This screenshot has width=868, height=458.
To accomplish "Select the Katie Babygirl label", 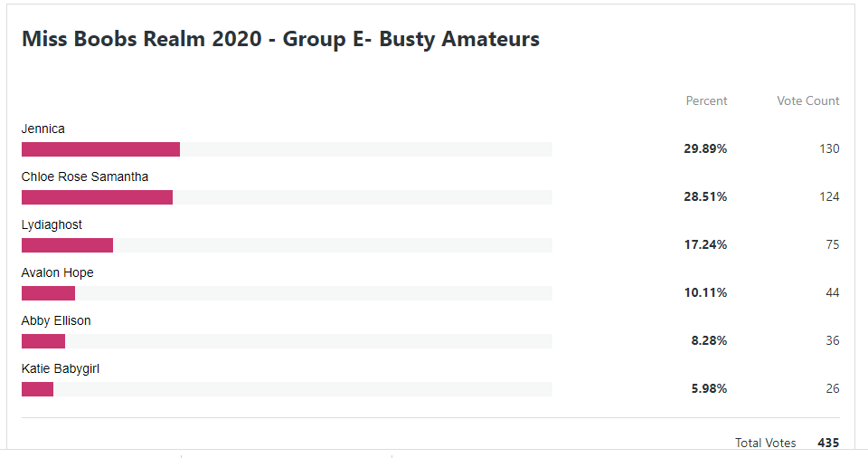I will pyautogui.click(x=61, y=368).
